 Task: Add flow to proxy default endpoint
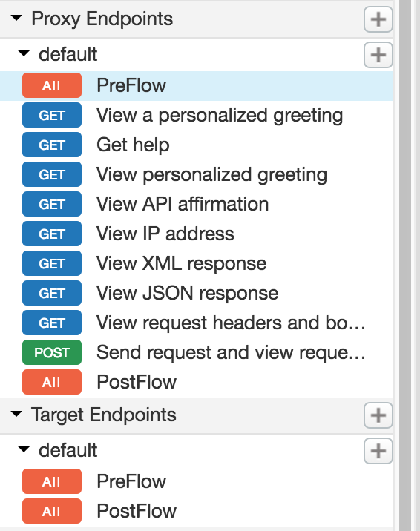pos(378,55)
